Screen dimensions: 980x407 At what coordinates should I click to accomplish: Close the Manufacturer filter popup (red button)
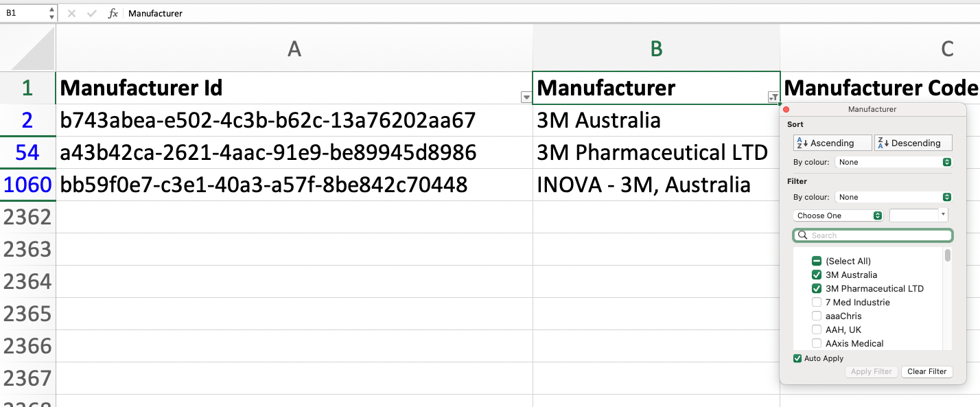tap(786, 109)
